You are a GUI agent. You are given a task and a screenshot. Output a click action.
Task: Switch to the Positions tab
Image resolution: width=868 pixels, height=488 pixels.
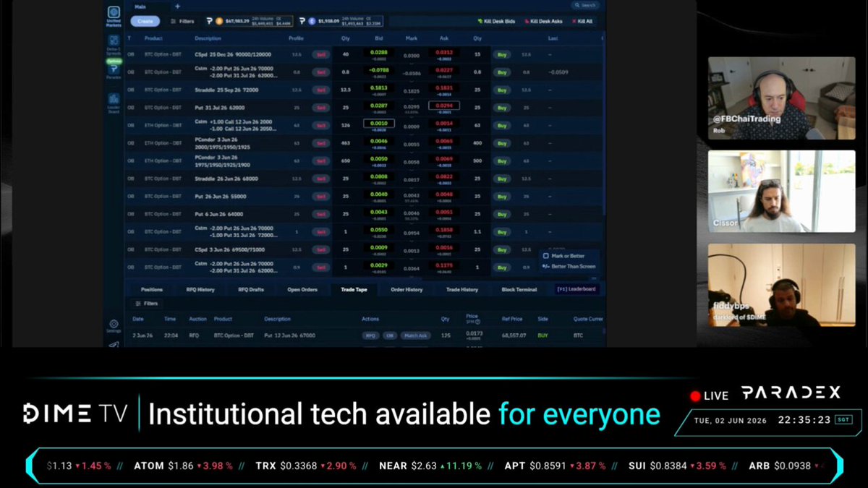(x=152, y=289)
